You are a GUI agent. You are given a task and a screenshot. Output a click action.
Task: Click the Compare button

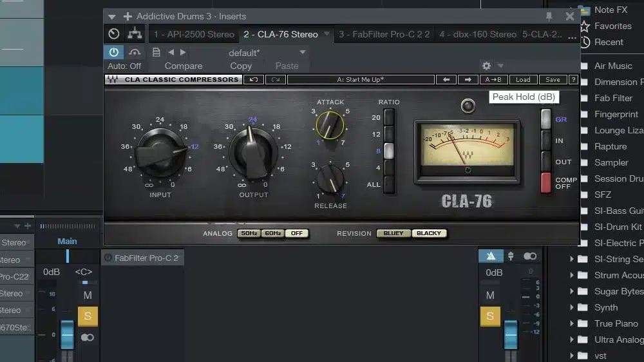click(x=183, y=66)
